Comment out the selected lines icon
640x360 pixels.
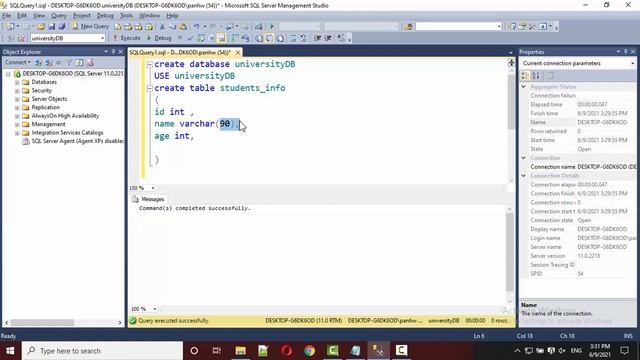pos(293,38)
